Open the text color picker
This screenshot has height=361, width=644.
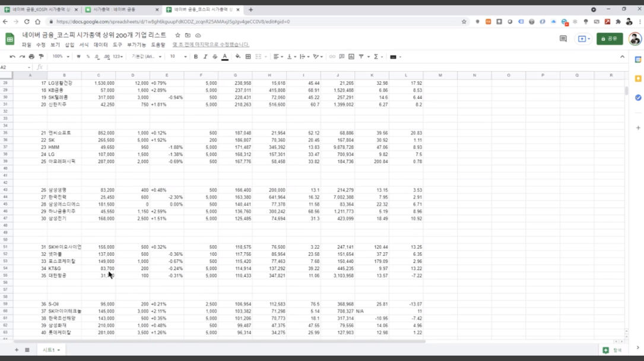[225, 56]
